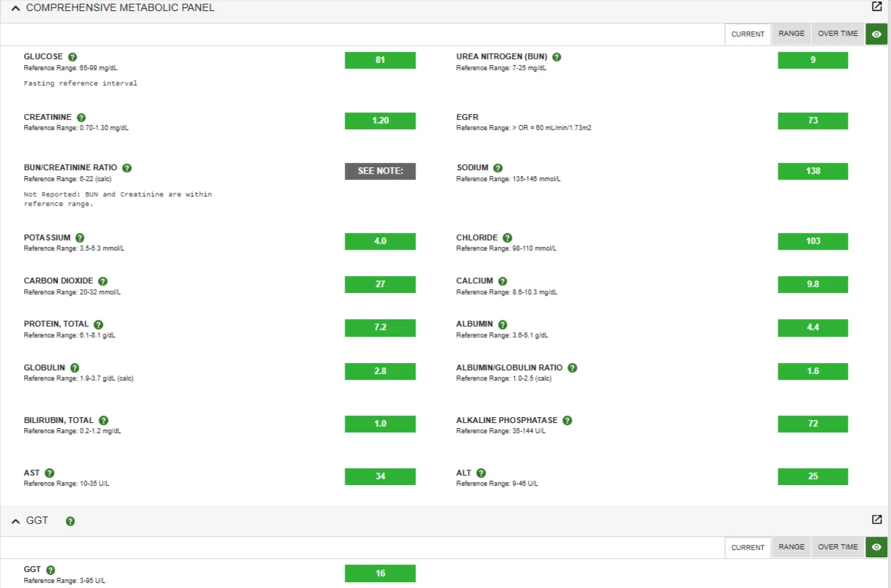
Task: Click the green EGFR result value 73
Action: pyautogui.click(x=813, y=121)
